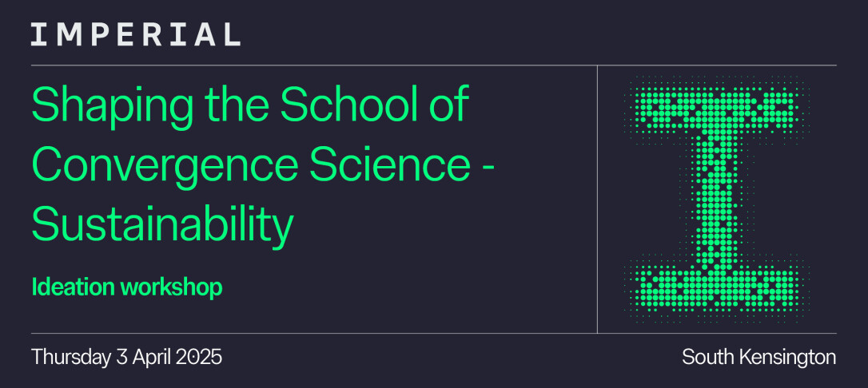Click the word "Ideation" in the subtitle
Image resolution: width=868 pixels, height=388 pixels.
tap(73, 287)
